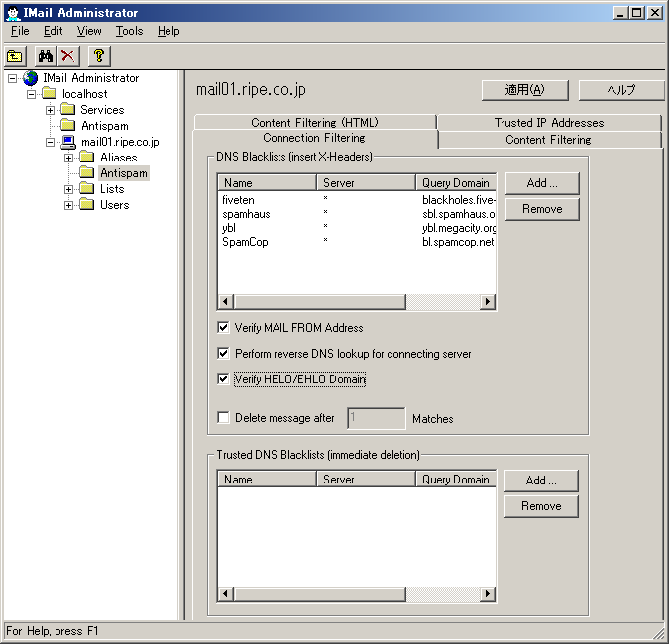Uncheck Verify HELO/EHLO Domain
This screenshot has height=644, width=669.
point(223,378)
